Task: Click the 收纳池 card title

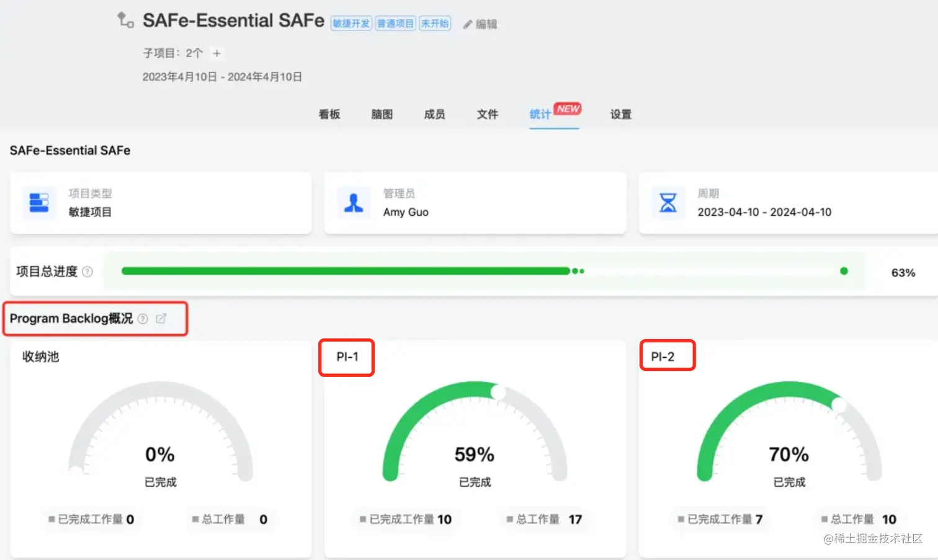Action: pos(41,357)
